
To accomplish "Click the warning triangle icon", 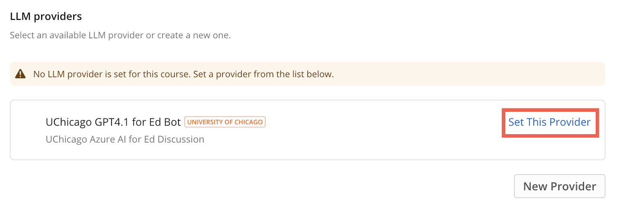I will coord(20,74).
